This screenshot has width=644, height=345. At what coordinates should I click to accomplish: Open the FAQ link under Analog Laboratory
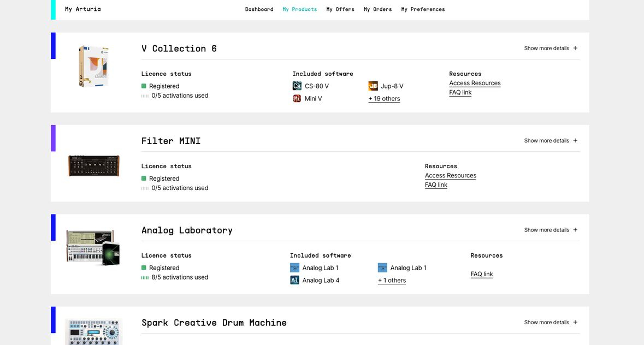point(481,274)
